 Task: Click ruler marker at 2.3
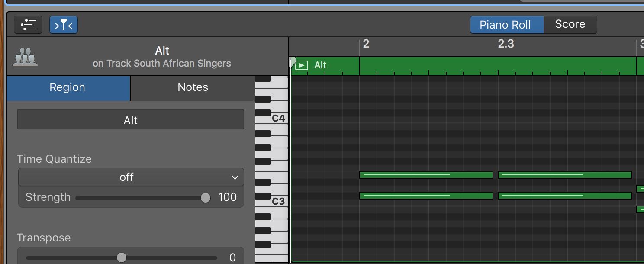[x=506, y=44]
